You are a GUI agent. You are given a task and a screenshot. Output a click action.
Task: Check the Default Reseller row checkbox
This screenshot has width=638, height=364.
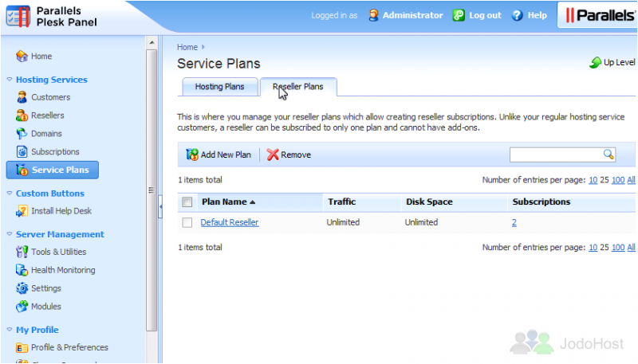(187, 222)
